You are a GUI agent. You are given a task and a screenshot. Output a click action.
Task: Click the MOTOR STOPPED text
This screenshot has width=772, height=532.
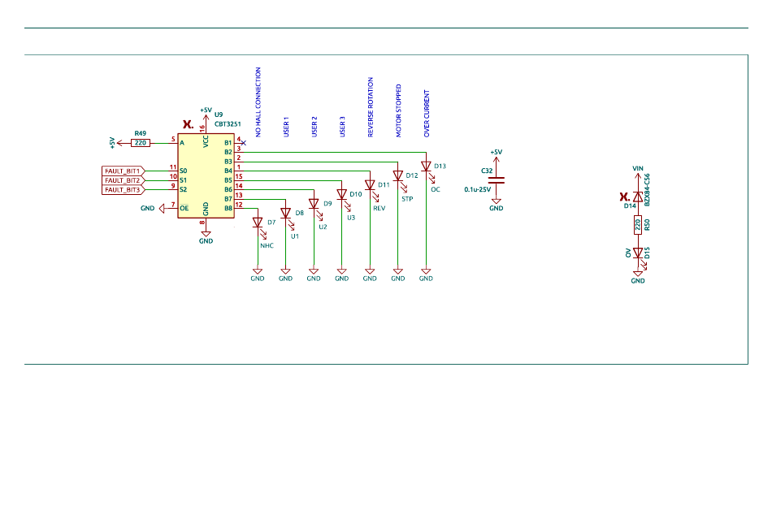point(398,110)
